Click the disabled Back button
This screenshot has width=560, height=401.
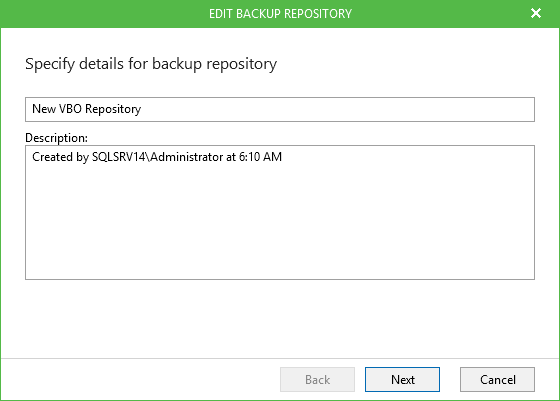317,379
